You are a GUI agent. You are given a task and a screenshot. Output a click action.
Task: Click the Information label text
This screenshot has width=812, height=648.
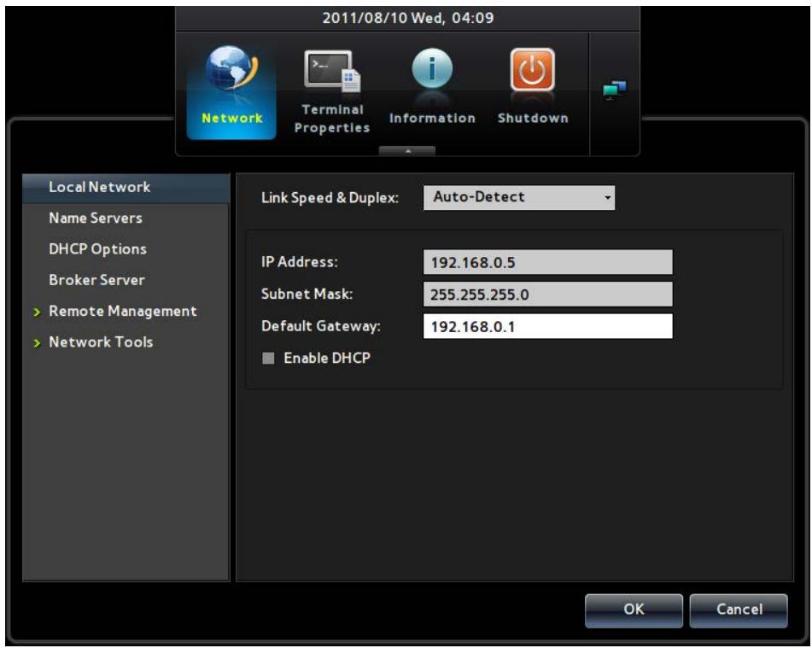click(x=432, y=118)
